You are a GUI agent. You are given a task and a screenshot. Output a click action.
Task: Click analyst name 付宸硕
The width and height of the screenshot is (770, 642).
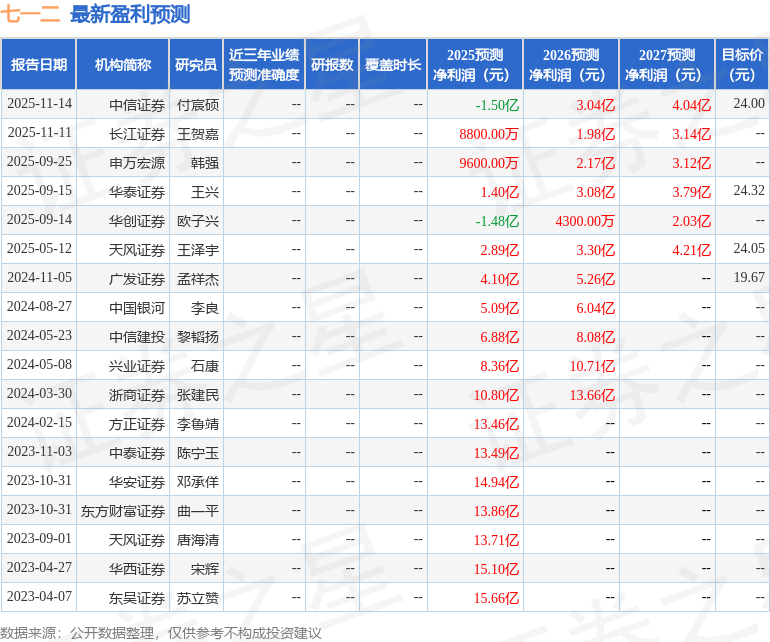click(x=198, y=105)
